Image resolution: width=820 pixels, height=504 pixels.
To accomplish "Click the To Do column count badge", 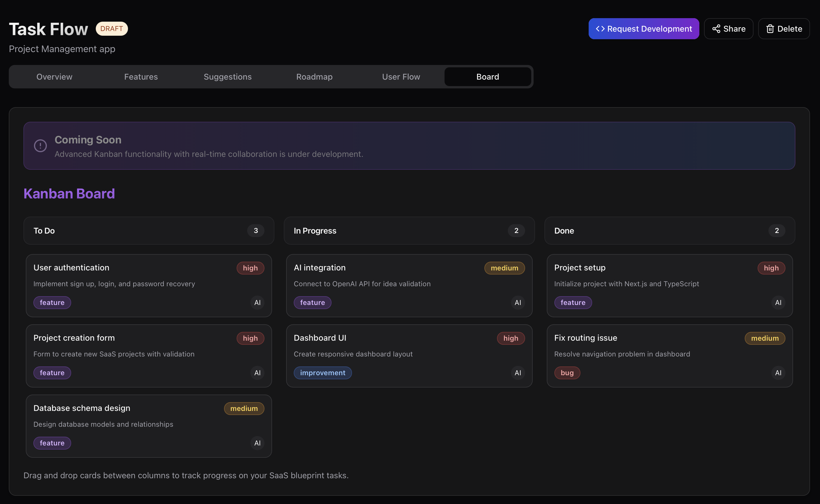I will coord(256,231).
